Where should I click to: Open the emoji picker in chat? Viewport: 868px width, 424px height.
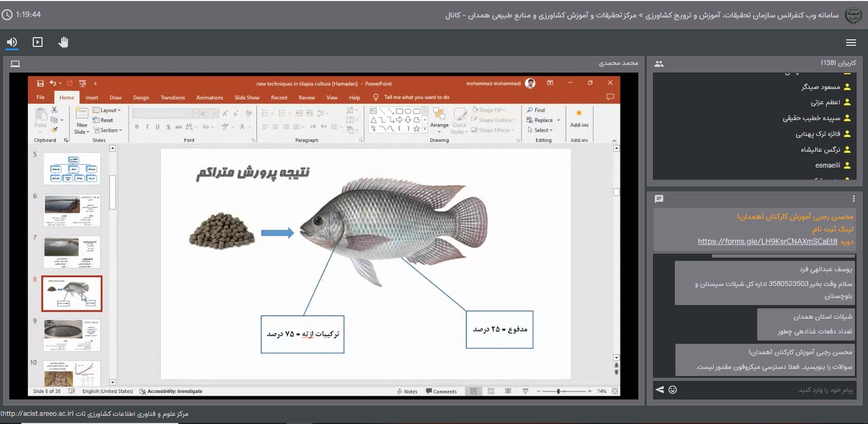tap(673, 390)
